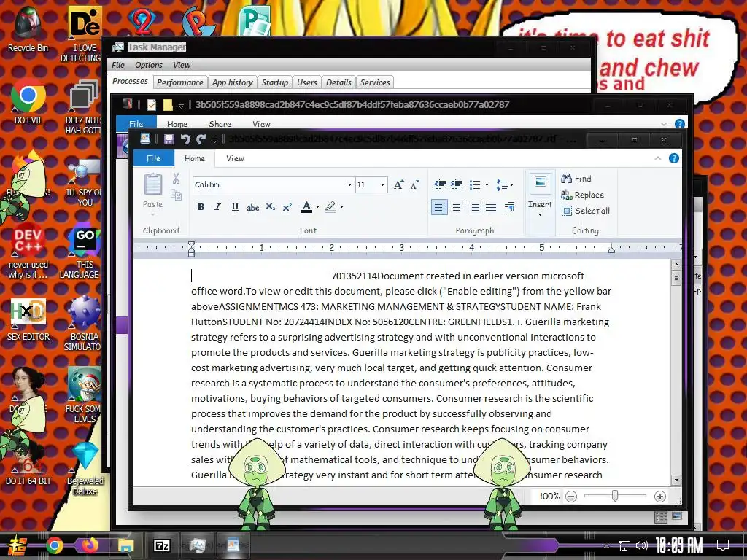Open the WordPad File menu
Screen dimensions: 747x560
tap(153, 158)
